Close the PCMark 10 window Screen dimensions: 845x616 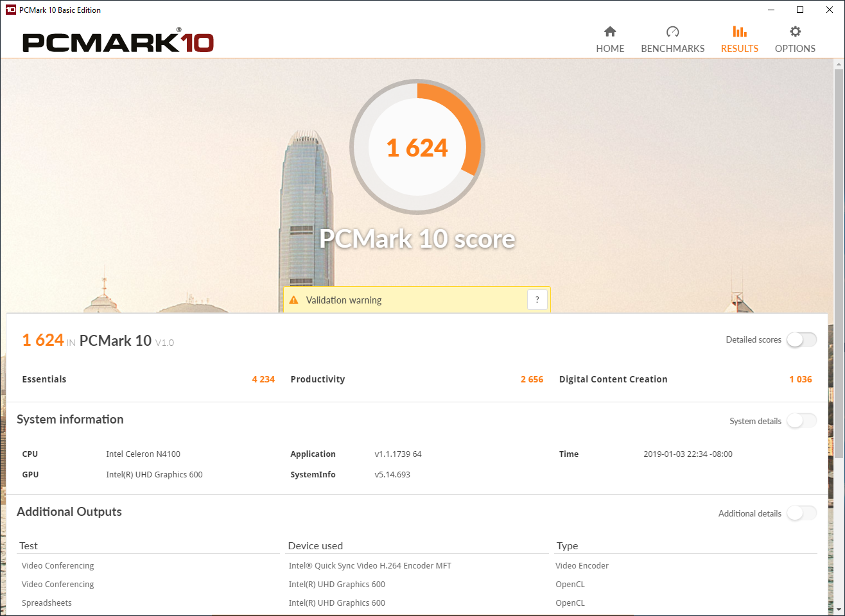[830, 10]
